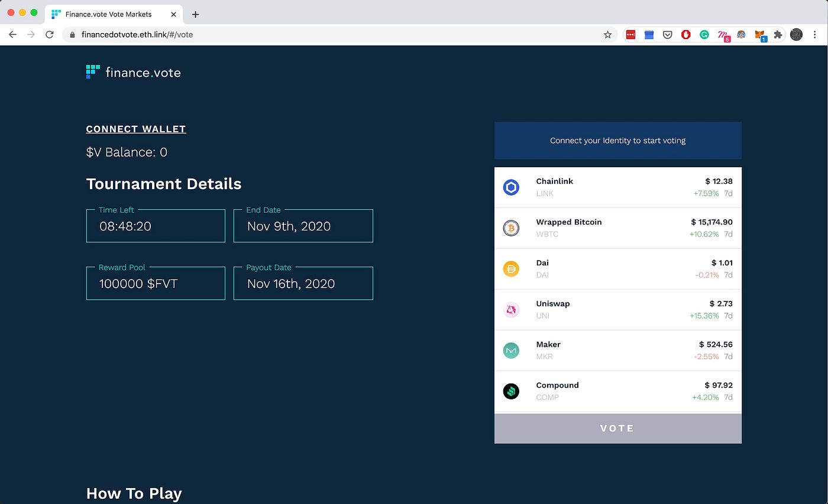Click the Compound token icon

pyautogui.click(x=511, y=391)
